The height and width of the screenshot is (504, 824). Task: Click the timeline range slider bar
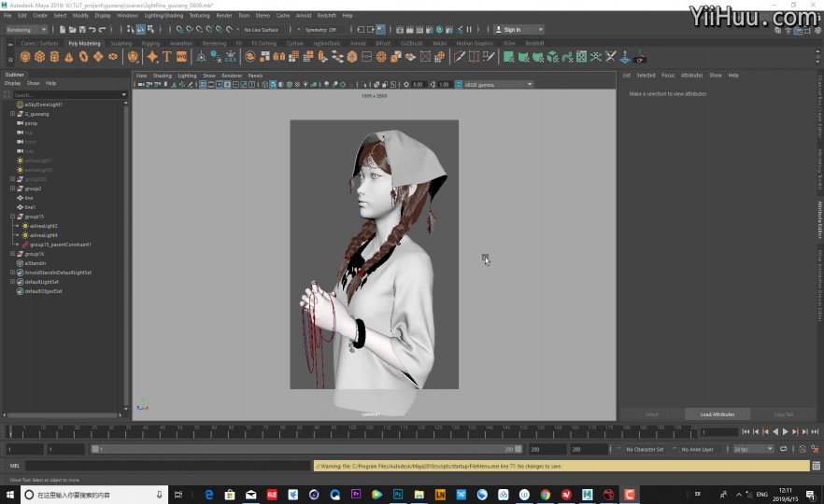[305, 450]
